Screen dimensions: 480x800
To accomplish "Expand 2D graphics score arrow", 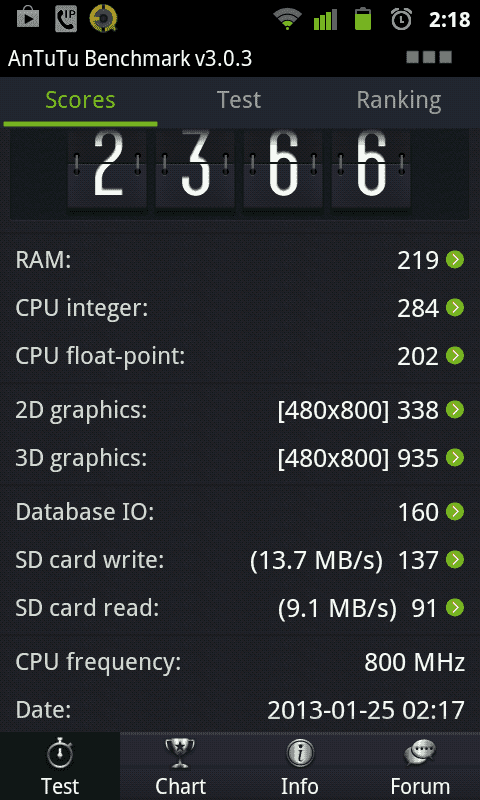I will 455,409.
